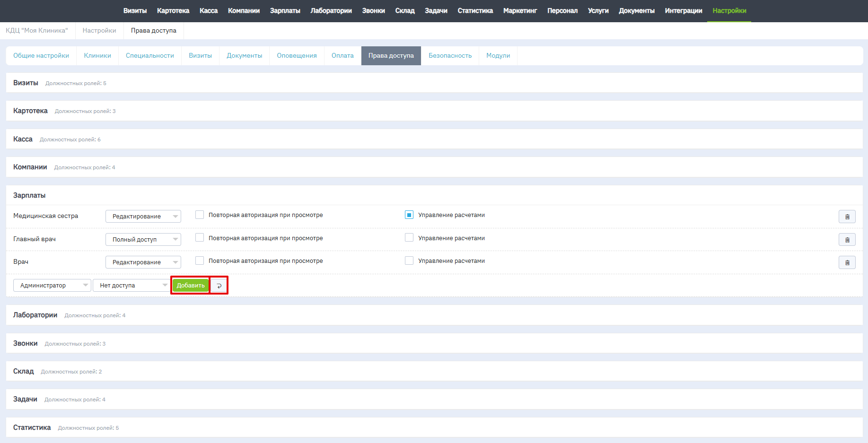Switch to the Безопасность tab

[450, 56]
